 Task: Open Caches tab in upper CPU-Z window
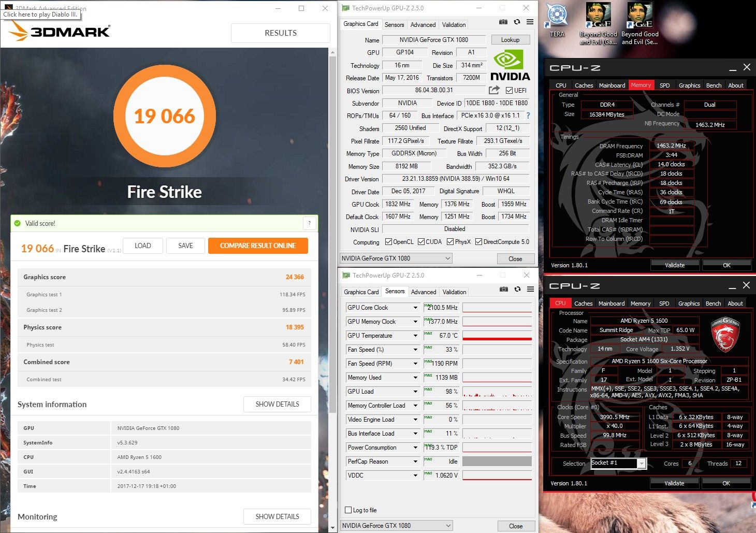584,85
